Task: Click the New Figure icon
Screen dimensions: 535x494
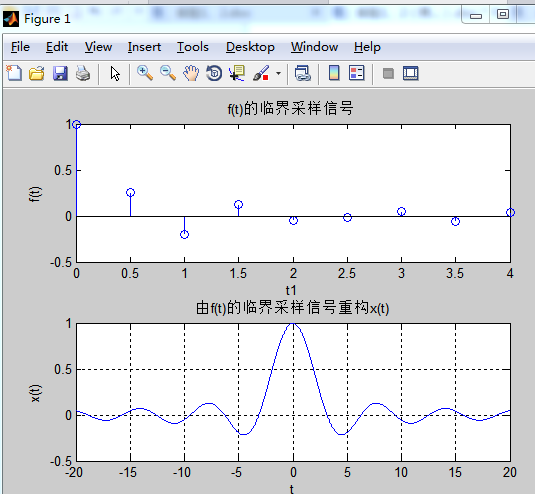Action: (x=14, y=73)
